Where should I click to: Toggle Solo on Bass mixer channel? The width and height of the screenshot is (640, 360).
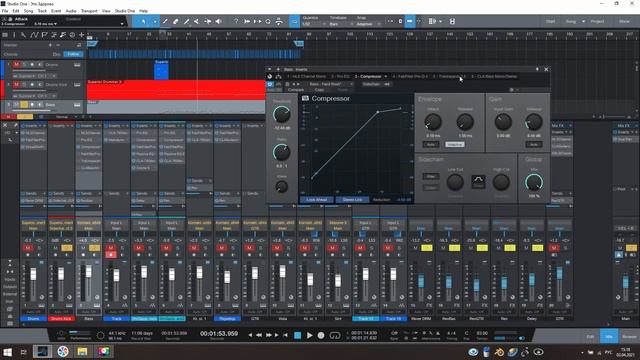94,248
